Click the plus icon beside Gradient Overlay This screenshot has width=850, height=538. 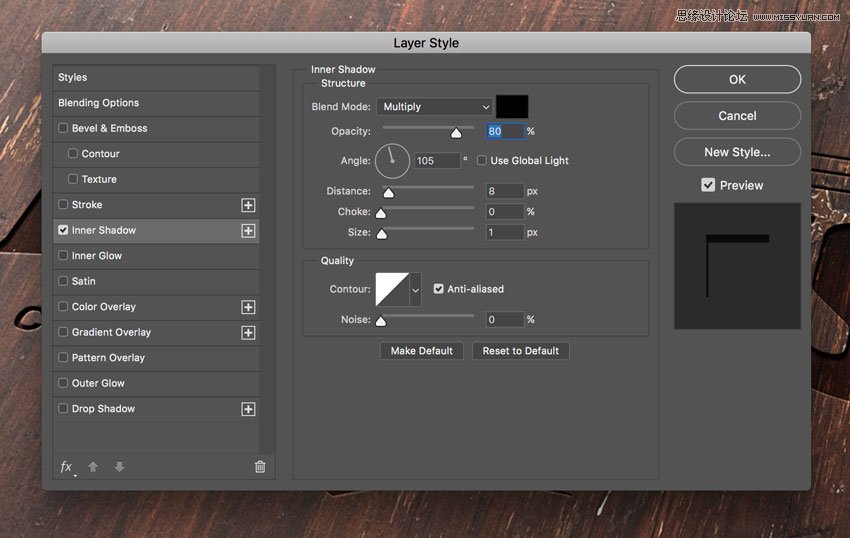248,333
